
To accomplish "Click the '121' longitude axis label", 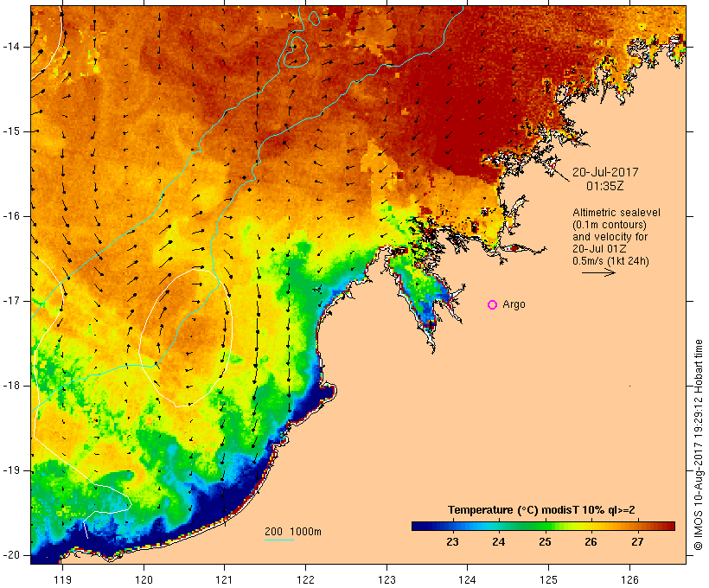I will tap(224, 579).
